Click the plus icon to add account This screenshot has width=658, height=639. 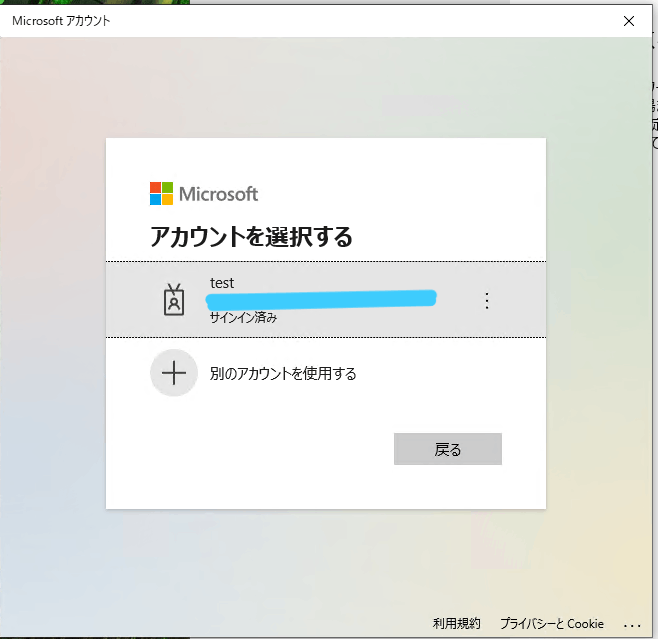tap(174, 373)
